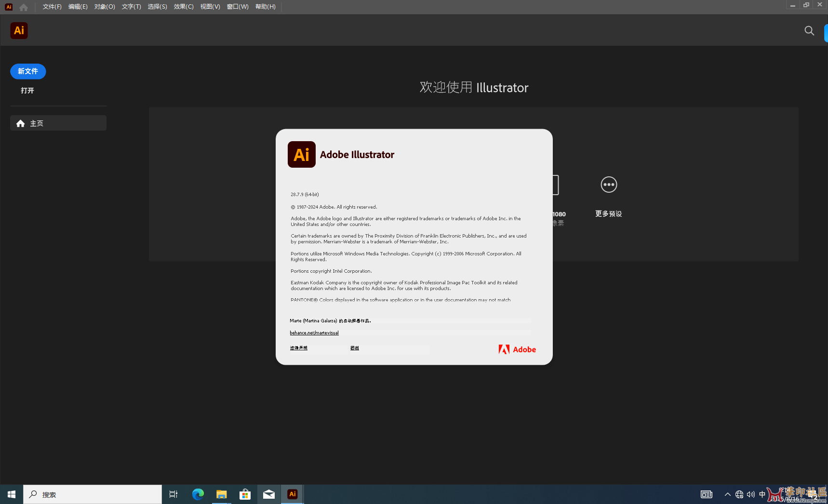The image size is (828, 504).
Task: Click the Illustrator Ai logo in header
Action: (19, 31)
